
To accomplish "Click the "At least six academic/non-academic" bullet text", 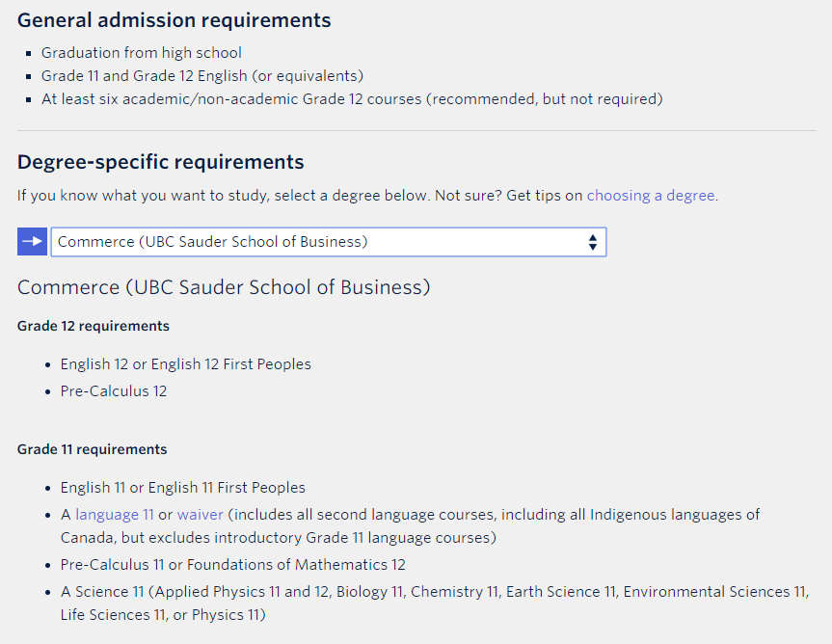I will (352, 99).
